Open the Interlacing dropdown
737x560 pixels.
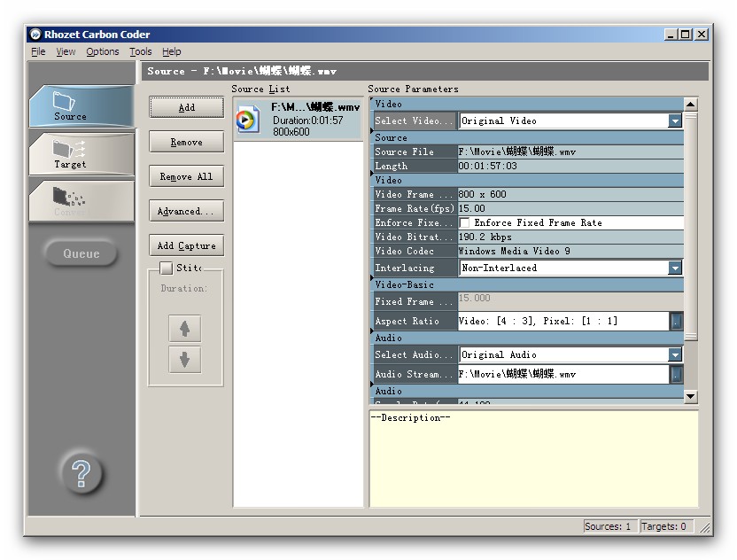pos(675,268)
